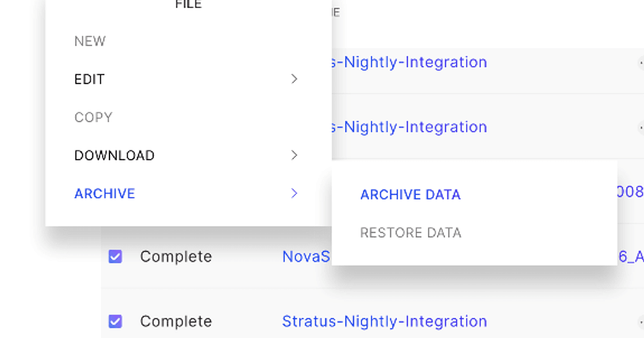Expand the DOWNLOAD submenu chevron
644x338 pixels.
click(294, 155)
